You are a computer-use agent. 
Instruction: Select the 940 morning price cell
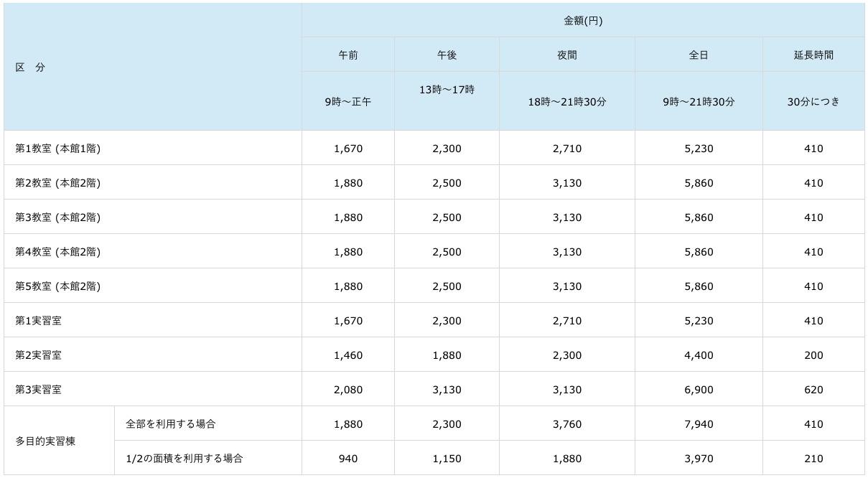click(348, 459)
